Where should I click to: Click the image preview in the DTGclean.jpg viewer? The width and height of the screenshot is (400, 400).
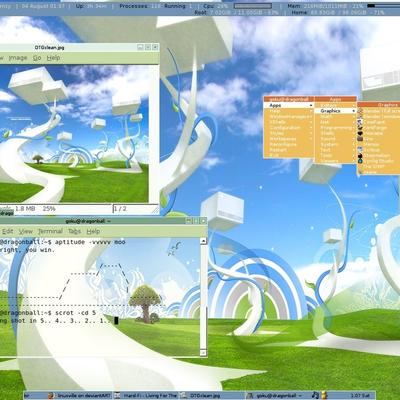(74, 134)
